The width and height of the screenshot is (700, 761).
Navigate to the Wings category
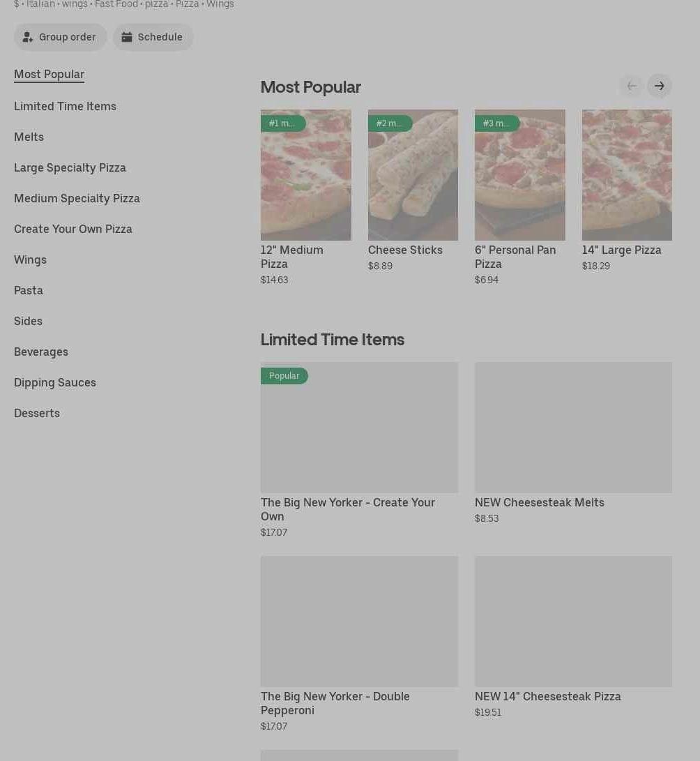point(30,259)
